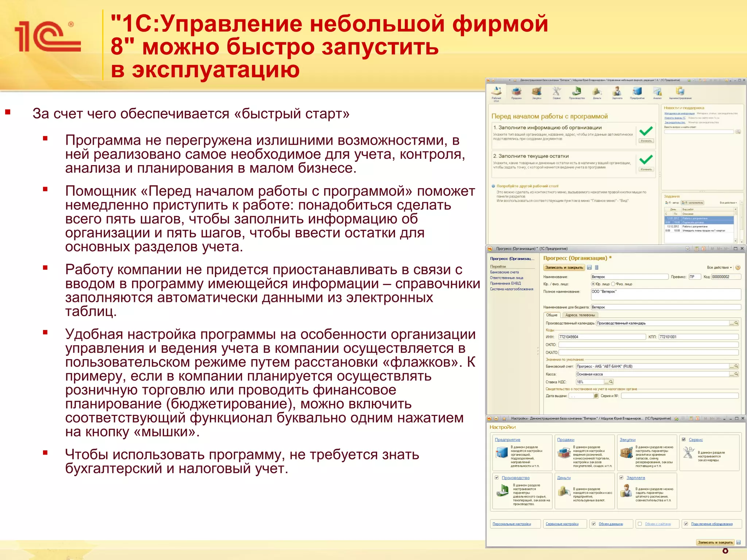Open the Рабочий стол section icon

click(496, 94)
